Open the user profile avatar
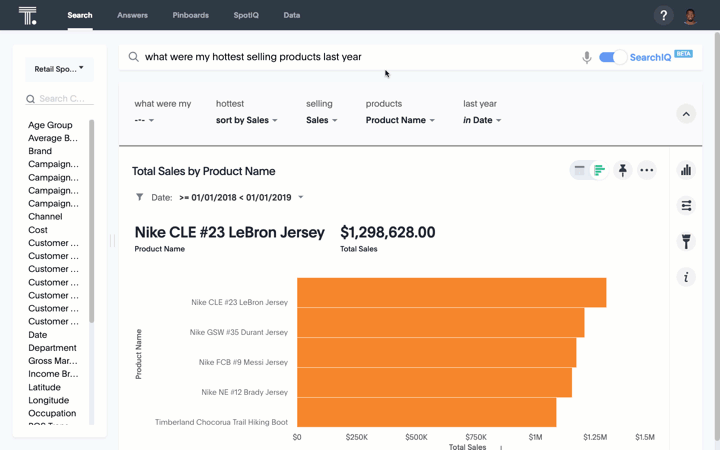This screenshot has width=720, height=450. (x=690, y=16)
